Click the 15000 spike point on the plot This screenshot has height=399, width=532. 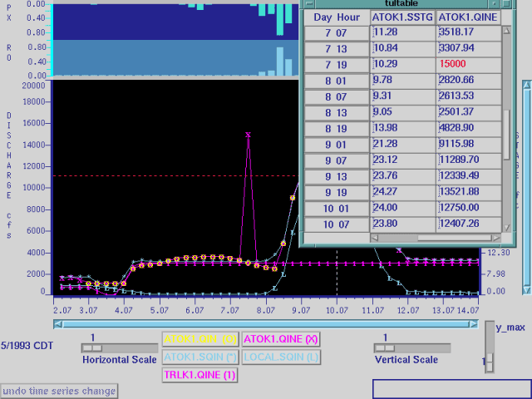[248, 135]
